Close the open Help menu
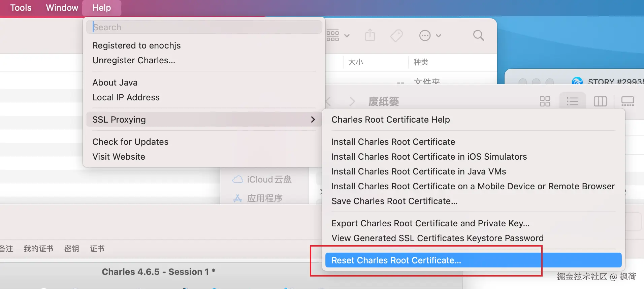 pyautogui.click(x=102, y=8)
